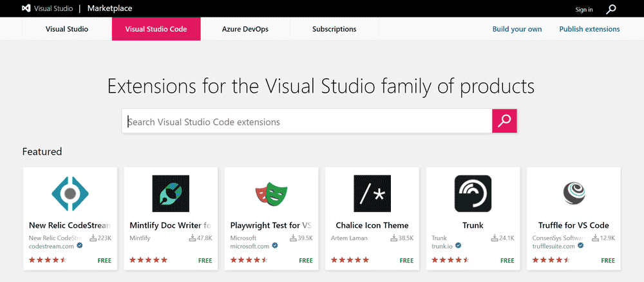Screen dimensions: 644x282
Task: Open the New Relic CodeStream title
Action: point(70,225)
